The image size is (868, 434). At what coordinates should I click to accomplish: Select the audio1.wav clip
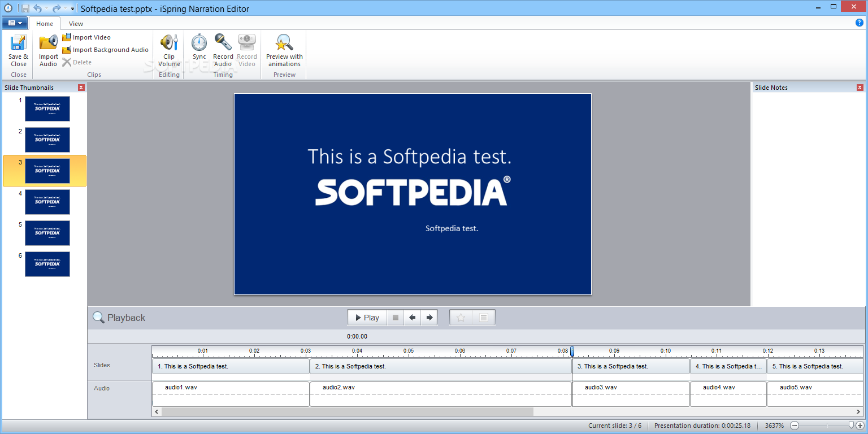[231, 394]
